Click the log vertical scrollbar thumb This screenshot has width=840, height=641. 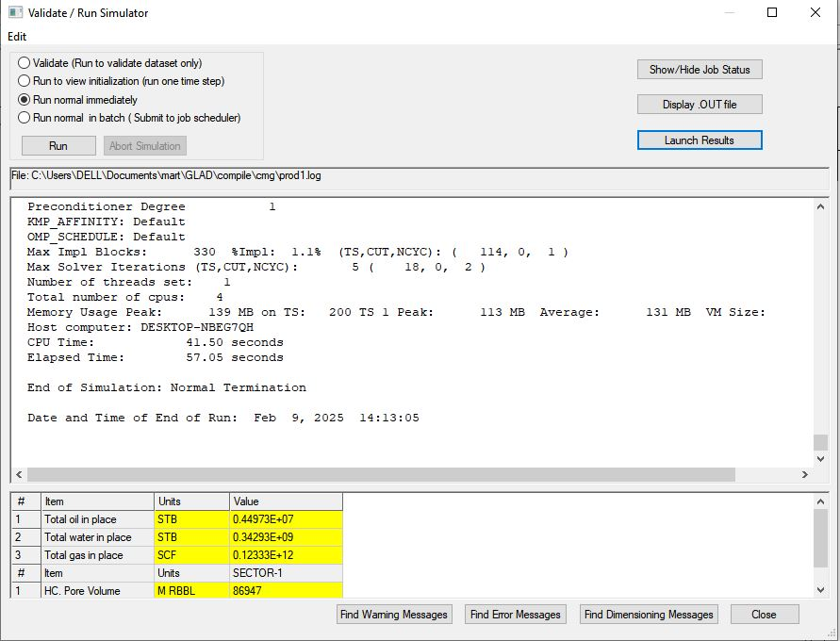[x=820, y=442]
